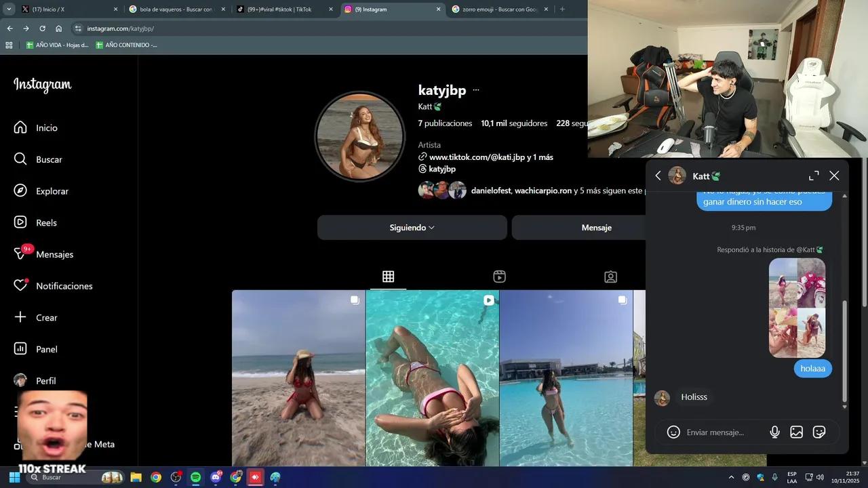
Task: Open Chrome tab search dropdown arrow
Action: pos(9,9)
